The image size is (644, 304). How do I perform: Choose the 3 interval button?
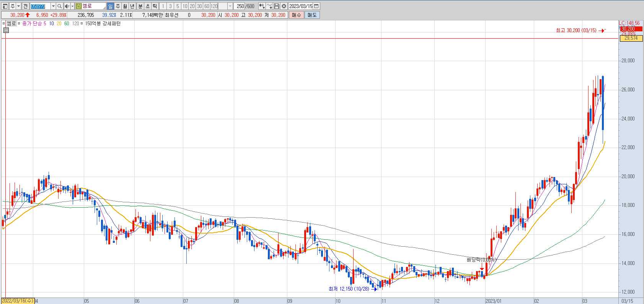pyautogui.click(x=170, y=6)
